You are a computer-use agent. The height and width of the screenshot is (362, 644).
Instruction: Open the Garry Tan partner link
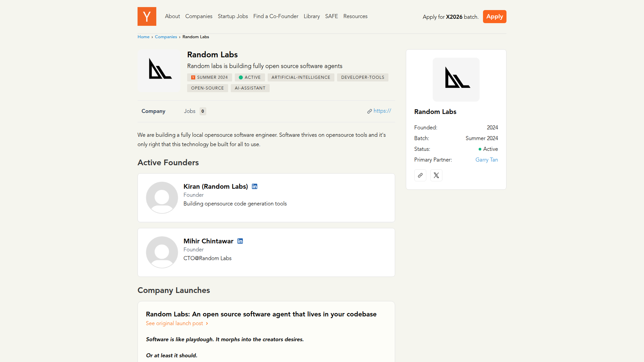[486, 160]
